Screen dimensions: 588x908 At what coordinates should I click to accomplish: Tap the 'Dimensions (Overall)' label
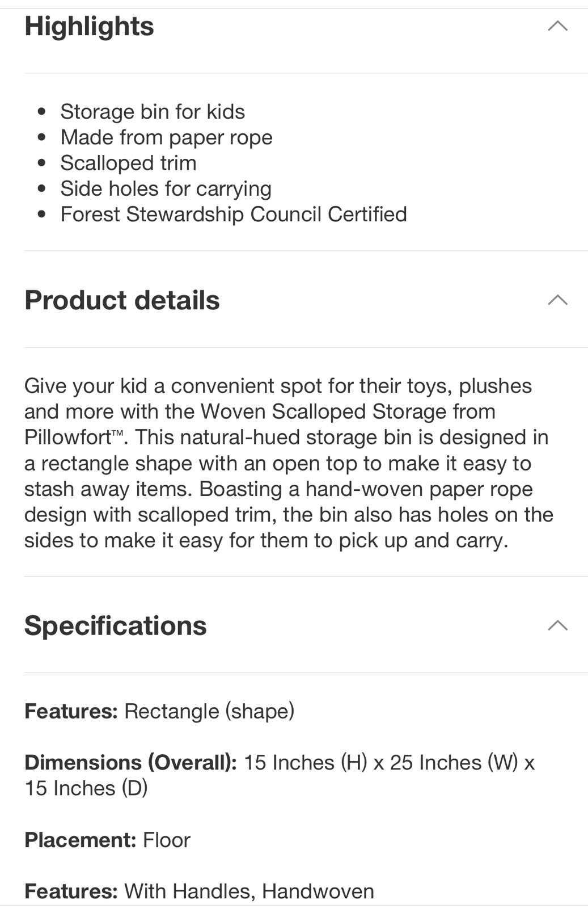[130, 763]
